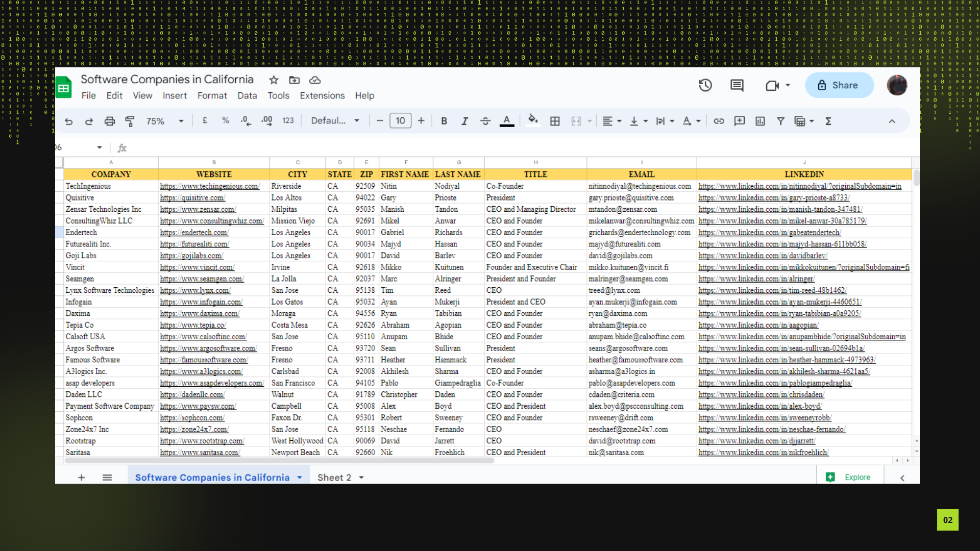Open Sheet 2 tab options arrow

click(361, 478)
